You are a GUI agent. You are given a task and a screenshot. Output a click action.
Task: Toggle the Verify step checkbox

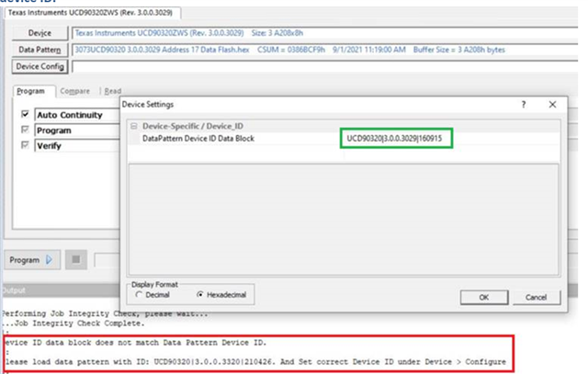coord(25,145)
